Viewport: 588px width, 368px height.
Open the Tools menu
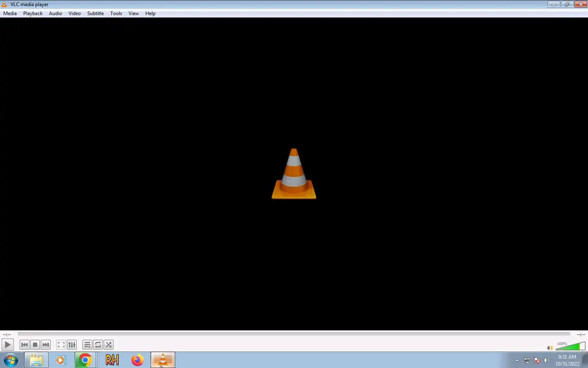pyautogui.click(x=116, y=13)
